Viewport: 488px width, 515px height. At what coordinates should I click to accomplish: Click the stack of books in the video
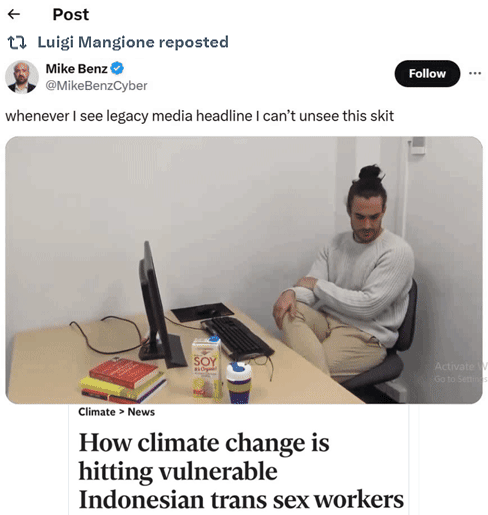[x=123, y=380]
